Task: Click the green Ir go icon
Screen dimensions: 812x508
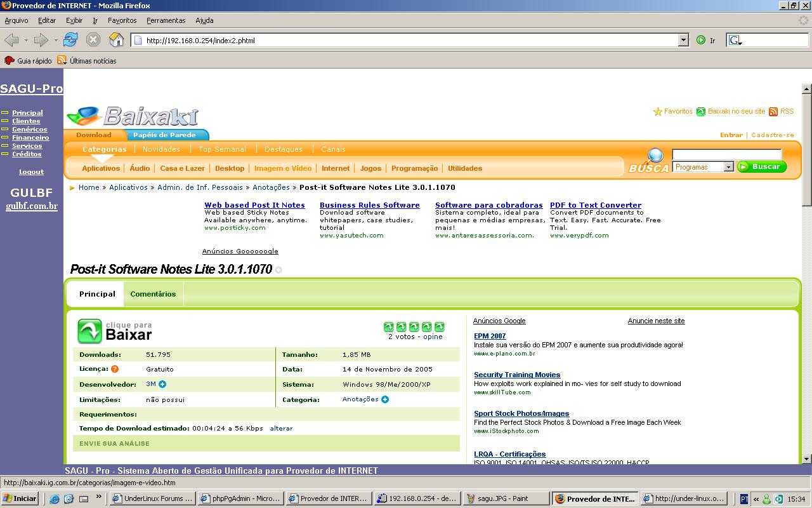Action: [701, 40]
